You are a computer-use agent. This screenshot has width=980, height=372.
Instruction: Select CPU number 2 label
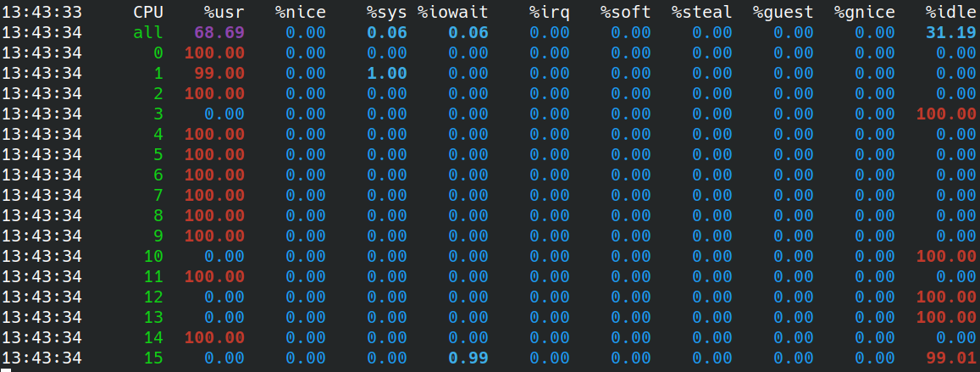(x=158, y=94)
